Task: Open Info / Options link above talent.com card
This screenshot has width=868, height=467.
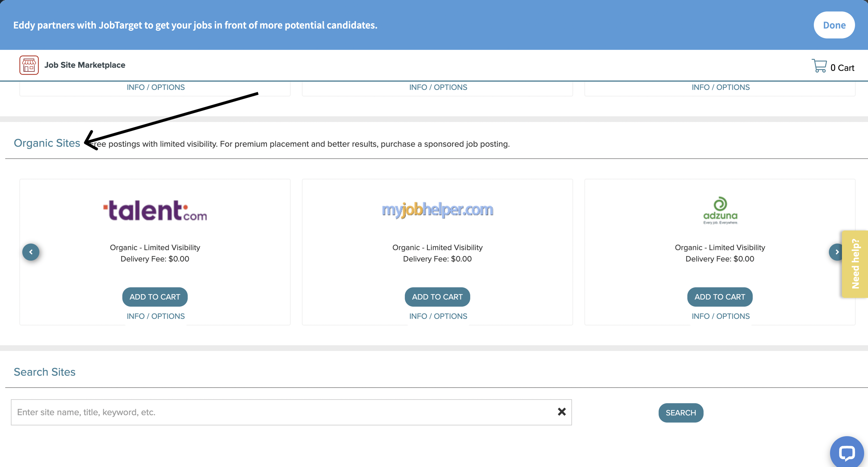Action: [x=156, y=87]
